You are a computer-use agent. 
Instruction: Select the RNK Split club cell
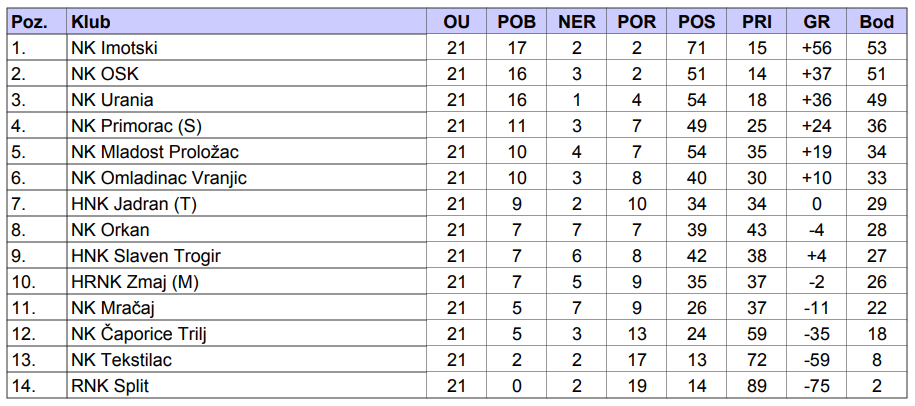click(110, 385)
